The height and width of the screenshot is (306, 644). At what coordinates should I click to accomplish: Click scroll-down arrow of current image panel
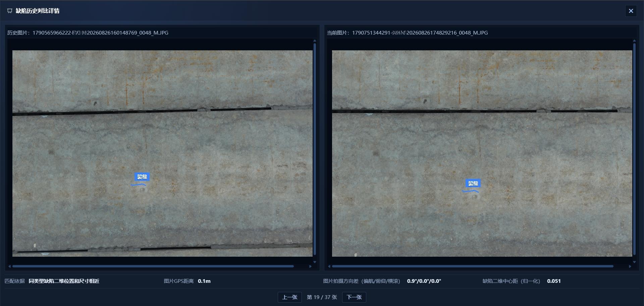634,262
